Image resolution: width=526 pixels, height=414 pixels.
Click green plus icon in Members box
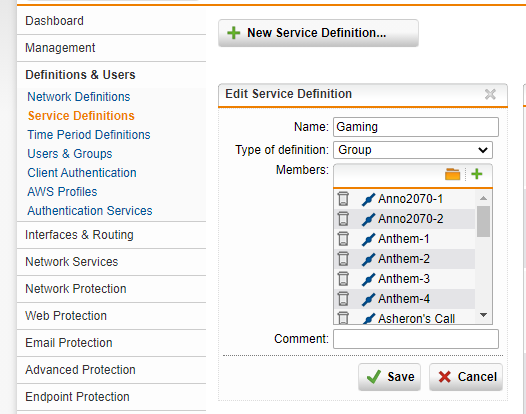tap(477, 174)
